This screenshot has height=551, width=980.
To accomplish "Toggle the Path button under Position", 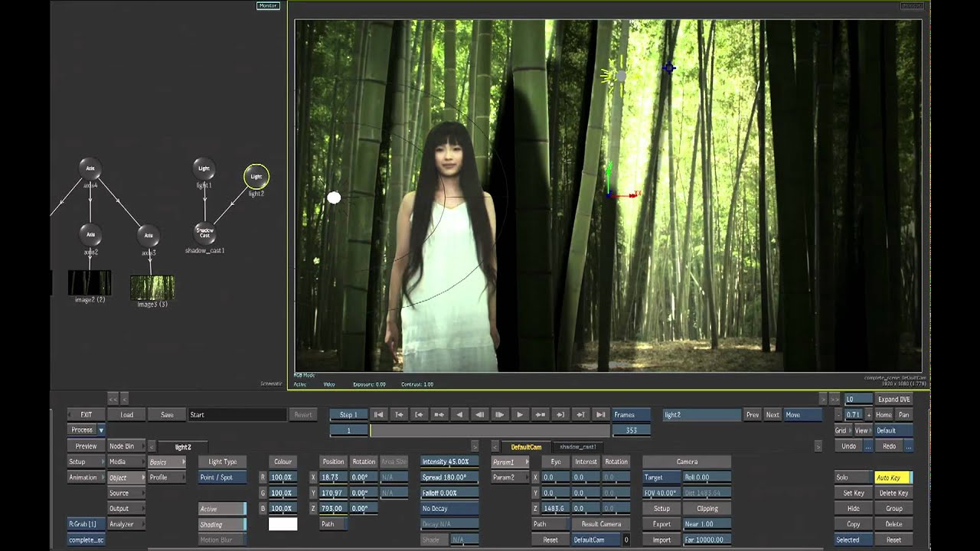I will coord(333,524).
